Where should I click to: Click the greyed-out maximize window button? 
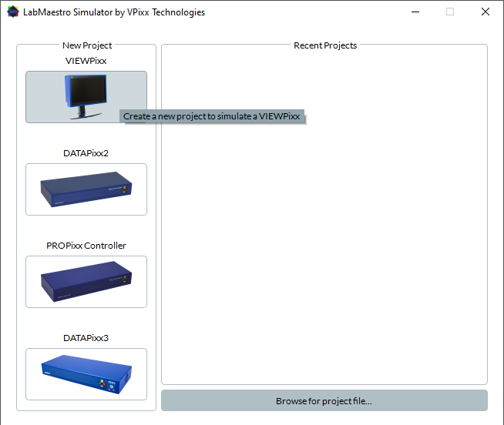(x=450, y=12)
